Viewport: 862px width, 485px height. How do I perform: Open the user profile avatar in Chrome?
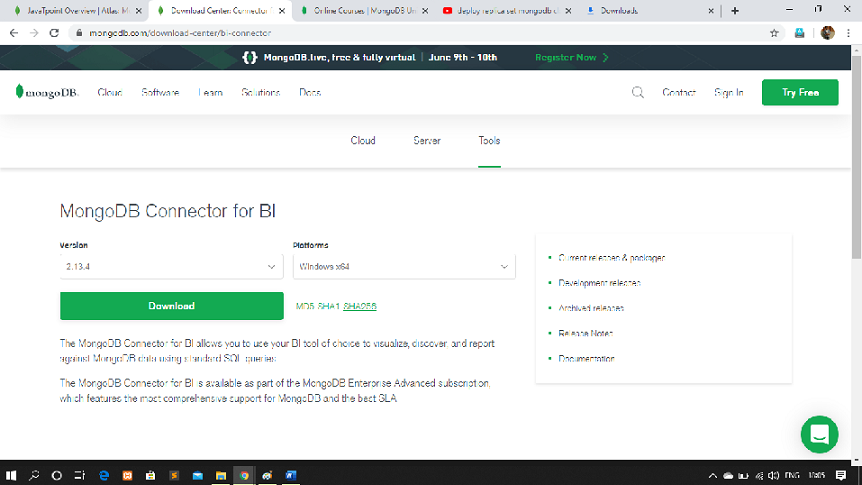827,33
